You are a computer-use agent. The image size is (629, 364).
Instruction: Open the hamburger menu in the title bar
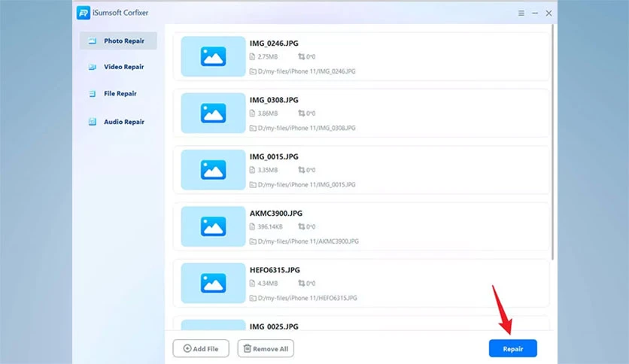pos(521,14)
